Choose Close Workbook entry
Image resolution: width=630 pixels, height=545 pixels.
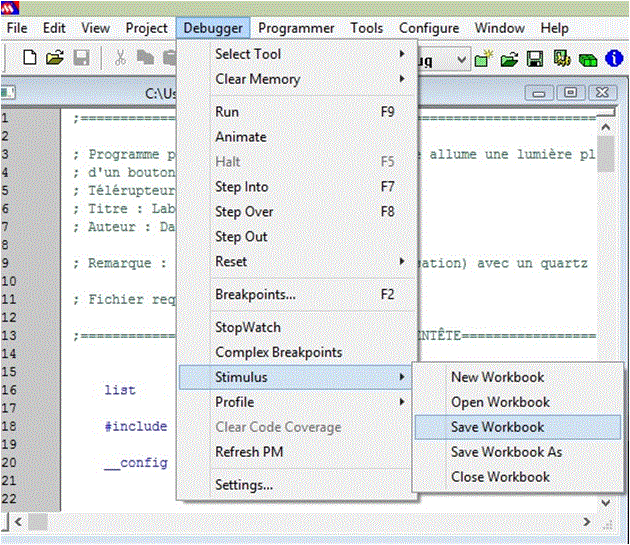[x=518, y=477]
